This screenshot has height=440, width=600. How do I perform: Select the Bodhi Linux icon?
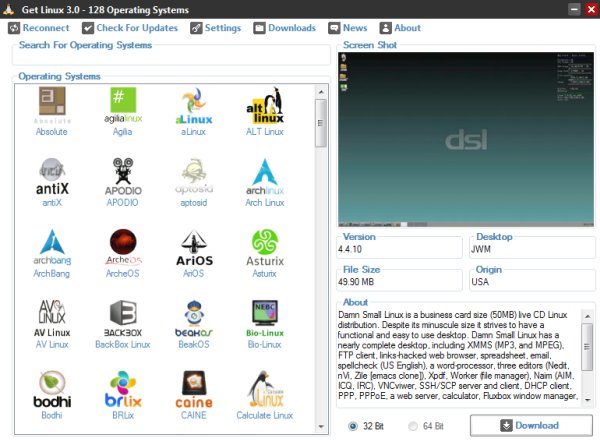pos(52,389)
